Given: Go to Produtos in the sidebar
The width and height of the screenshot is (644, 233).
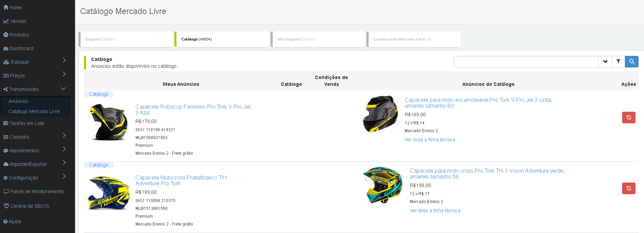Looking at the screenshot, I should tap(16, 35).
